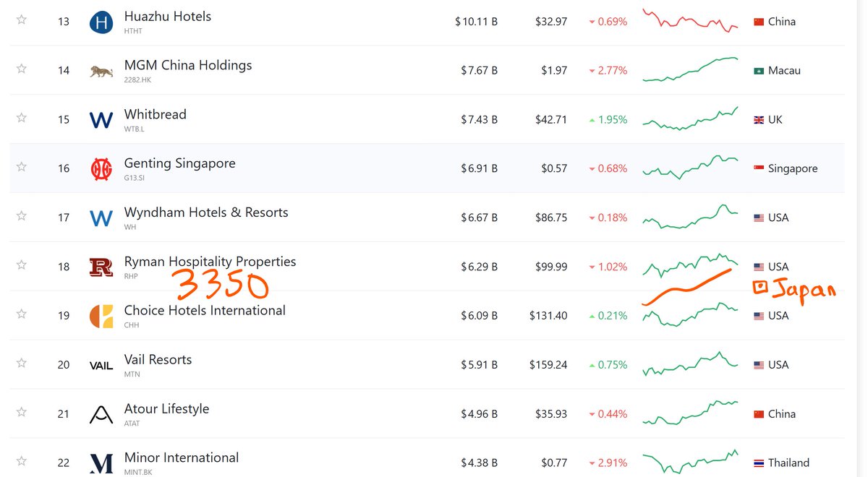The image size is (868, 477).
Task: Add Ryman Hospitality Properties to favorites
Action: point(22,265)
